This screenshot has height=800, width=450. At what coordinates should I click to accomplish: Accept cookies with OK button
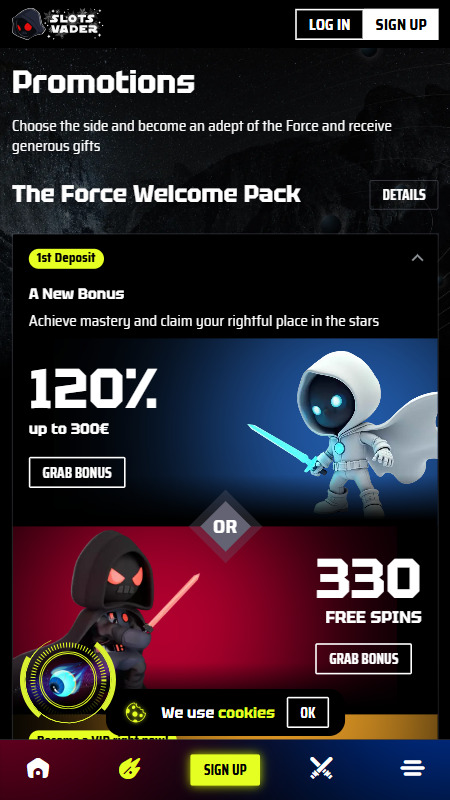click(x=308, y=712)
